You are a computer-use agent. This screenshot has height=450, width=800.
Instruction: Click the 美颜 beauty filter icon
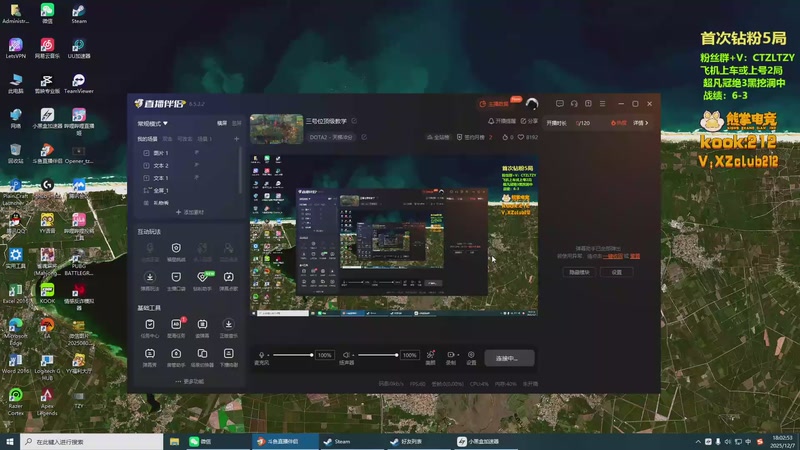coord(430,357)
